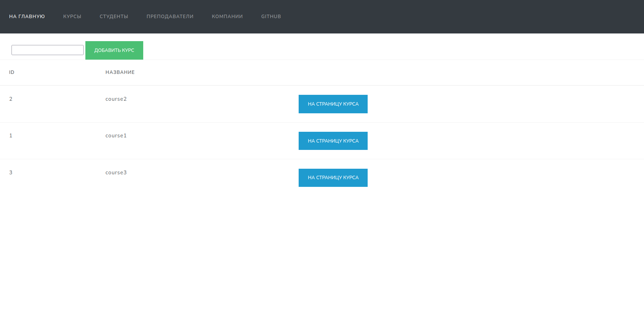Screen dimensions: 644x327
Task: Open the GITHUB link
Action: (271, 16)
